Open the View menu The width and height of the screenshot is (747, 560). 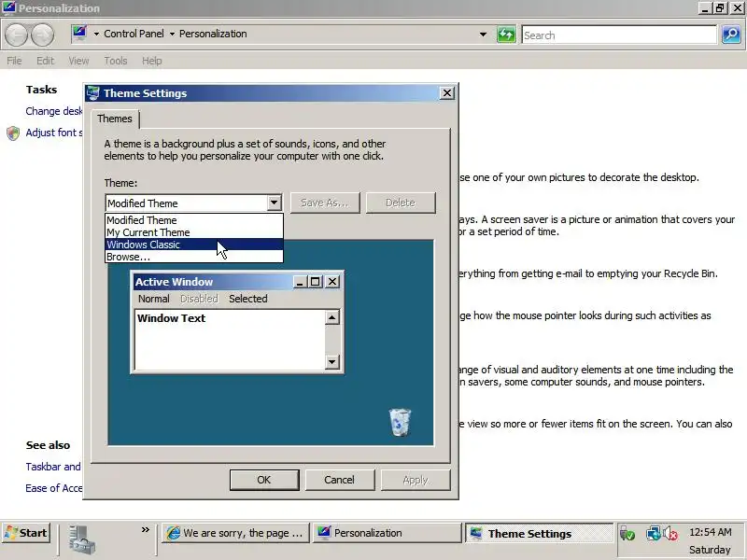click(x=78, y=61)
